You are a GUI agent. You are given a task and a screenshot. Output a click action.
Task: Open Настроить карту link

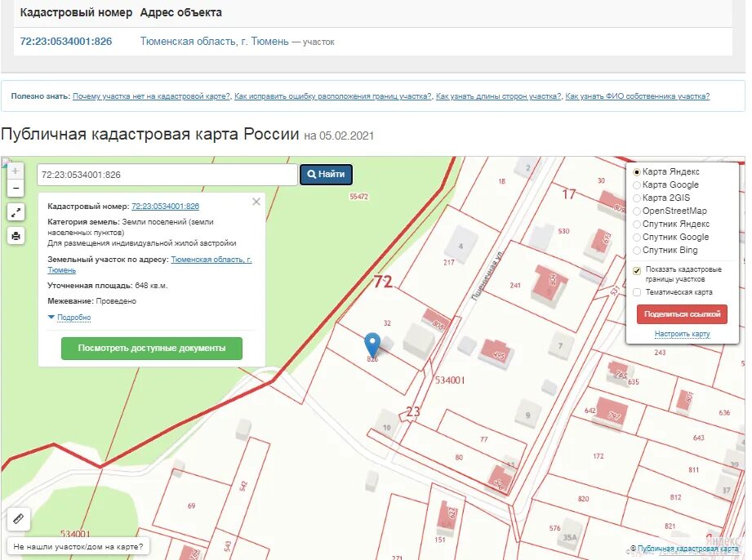coord(682,334)
